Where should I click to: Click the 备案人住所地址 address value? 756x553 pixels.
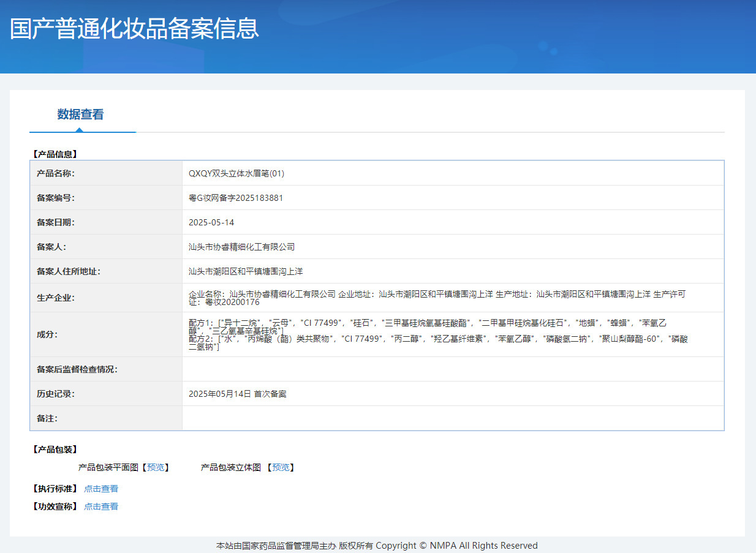click(x=246, y=271)
